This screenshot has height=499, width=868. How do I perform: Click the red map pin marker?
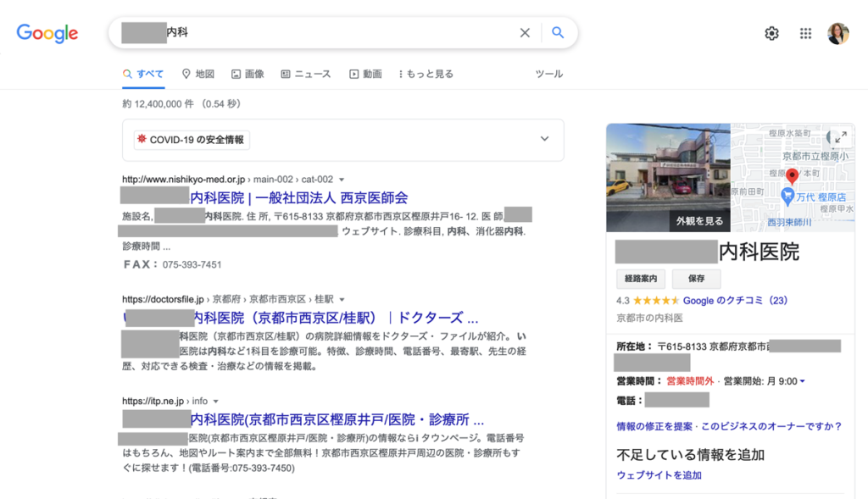(793, 176)
